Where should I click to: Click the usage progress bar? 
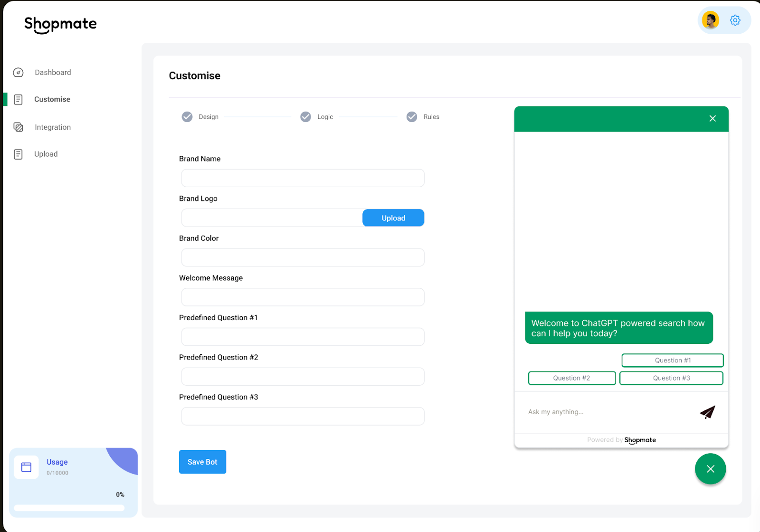click(69, 508)
